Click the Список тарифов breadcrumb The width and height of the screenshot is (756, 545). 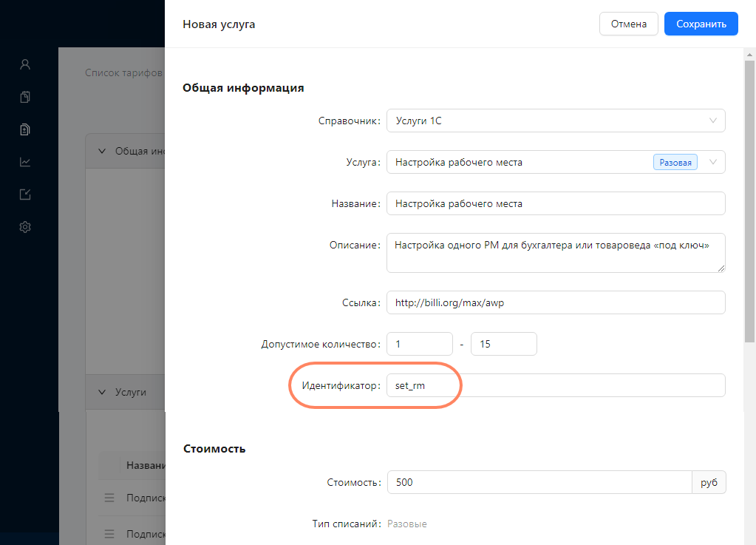[x=123, y=72]
